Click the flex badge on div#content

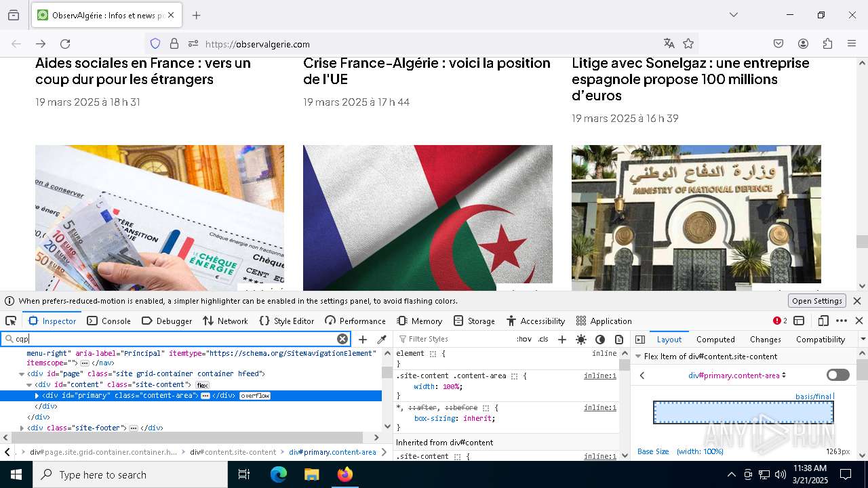[202, 385]
